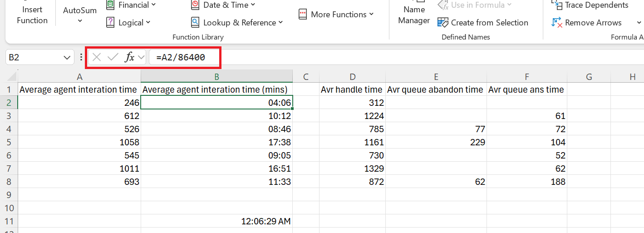Viewport: 644px width, 233px height.
Task: Click cell with value 1329
Action: point(353,169)
